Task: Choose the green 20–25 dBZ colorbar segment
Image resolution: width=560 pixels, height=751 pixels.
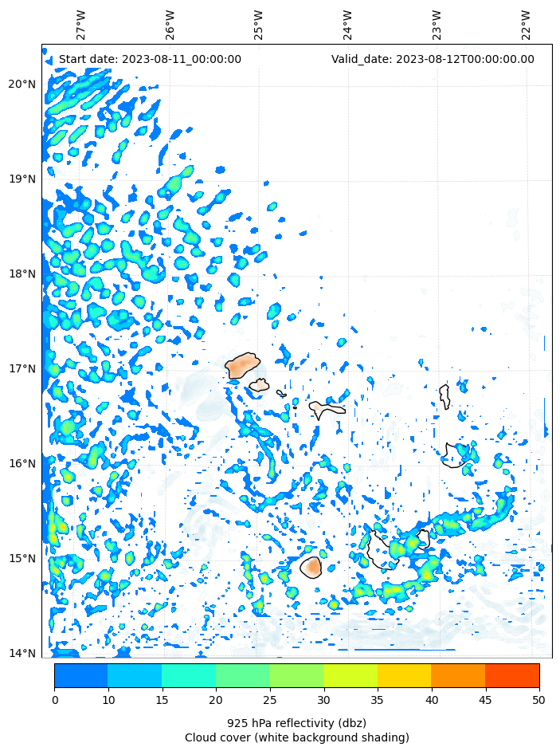Action: pos(242,674)
